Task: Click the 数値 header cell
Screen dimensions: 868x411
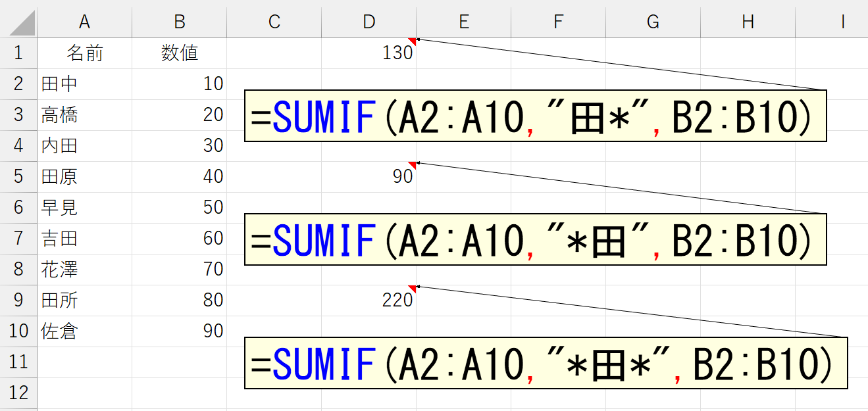Action: point(179,53)
